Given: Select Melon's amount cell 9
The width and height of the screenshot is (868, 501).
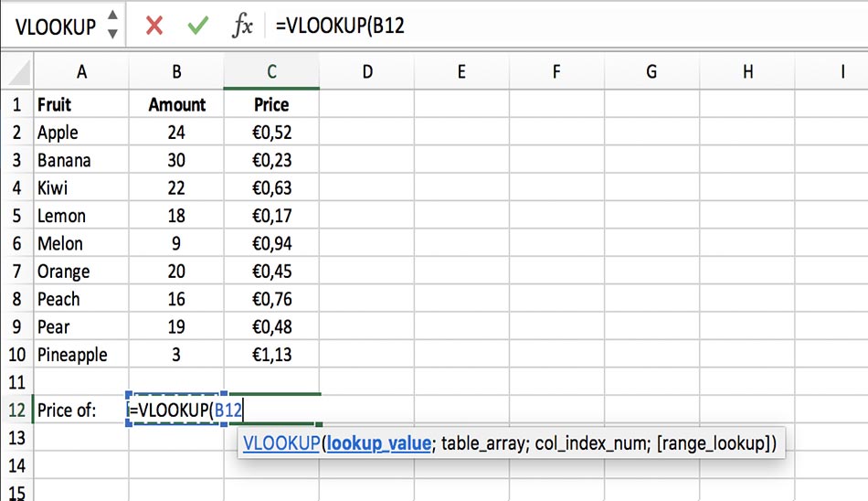Looking at the screenshot, I should coord(176,243).
